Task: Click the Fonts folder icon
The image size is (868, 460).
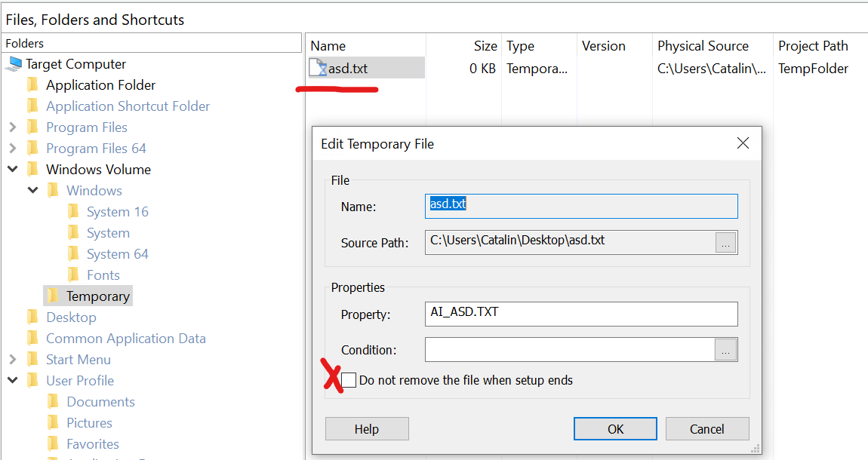Action: pyautogui.click(x=73, y=275)
